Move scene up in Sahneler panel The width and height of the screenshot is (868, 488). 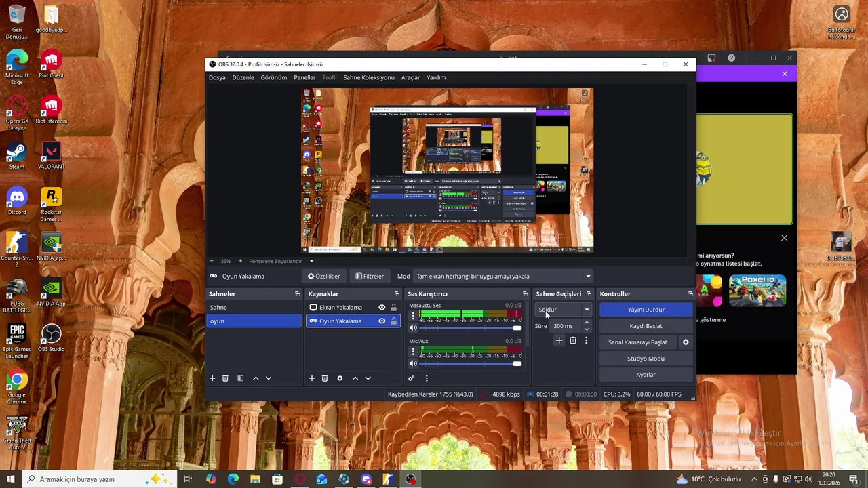tap(256, 378)
